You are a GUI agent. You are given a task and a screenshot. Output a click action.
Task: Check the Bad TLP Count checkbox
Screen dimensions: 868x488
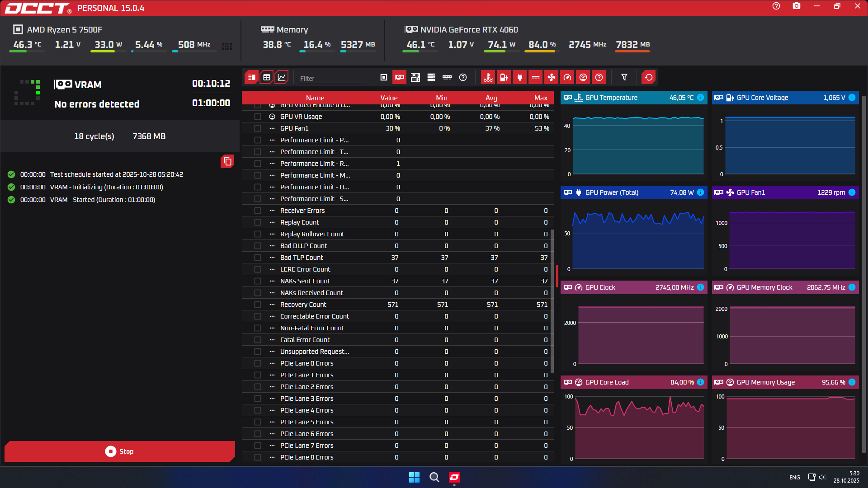pos(258,258)
